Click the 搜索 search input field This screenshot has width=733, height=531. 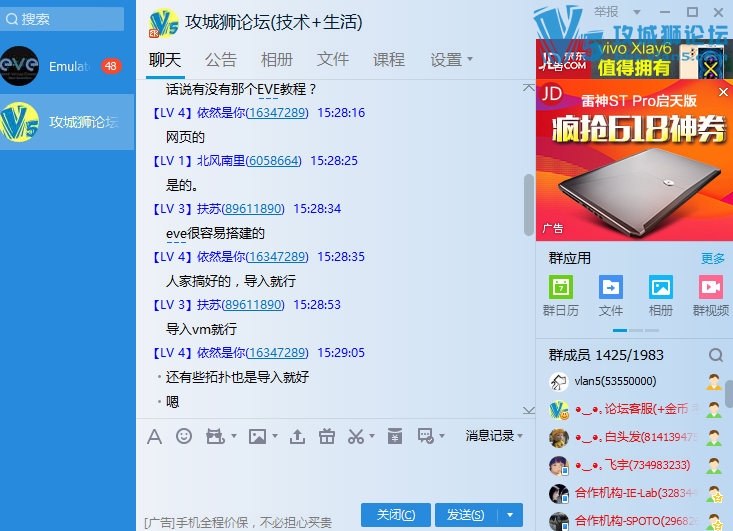(66, 19)
